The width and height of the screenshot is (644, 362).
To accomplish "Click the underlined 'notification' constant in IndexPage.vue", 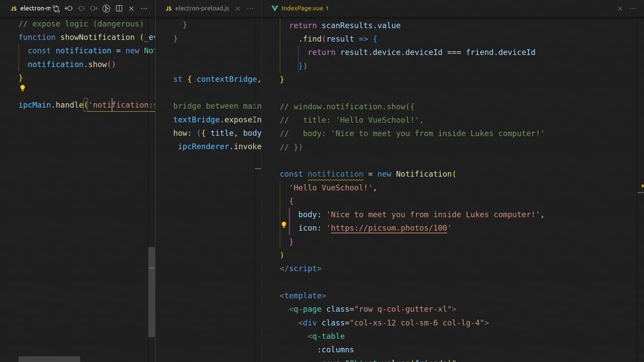I will (x=335, y=174).
